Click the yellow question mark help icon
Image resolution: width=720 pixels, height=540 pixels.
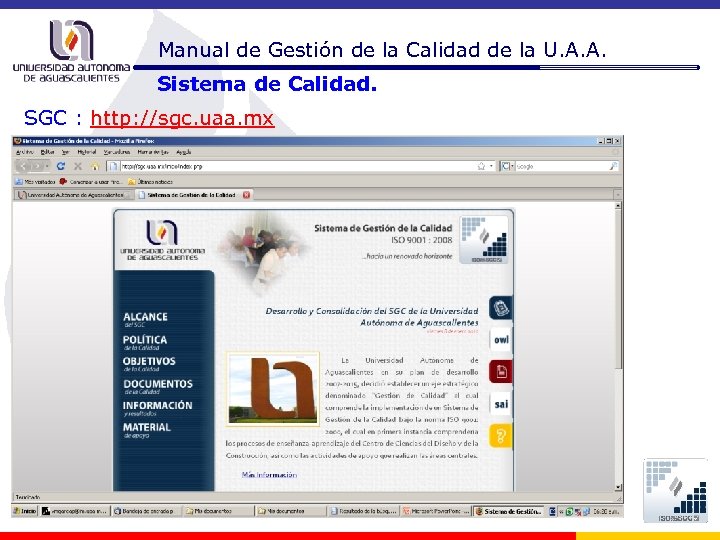click(x=501, y=436)
